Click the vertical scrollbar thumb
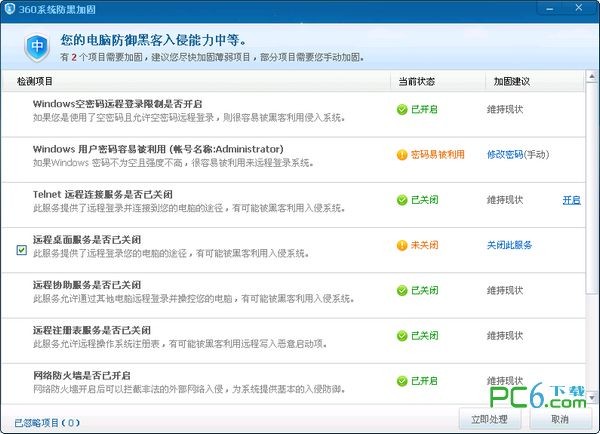Image resolution: width=600 pixels, height=434 pixels. pos(592,188)
